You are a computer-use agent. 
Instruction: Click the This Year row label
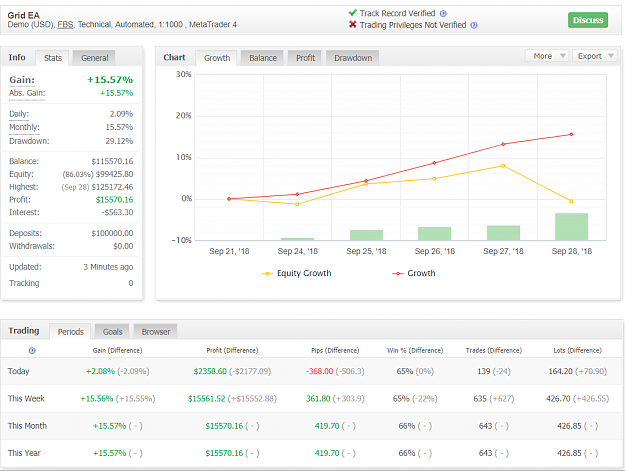click(24, 453)
